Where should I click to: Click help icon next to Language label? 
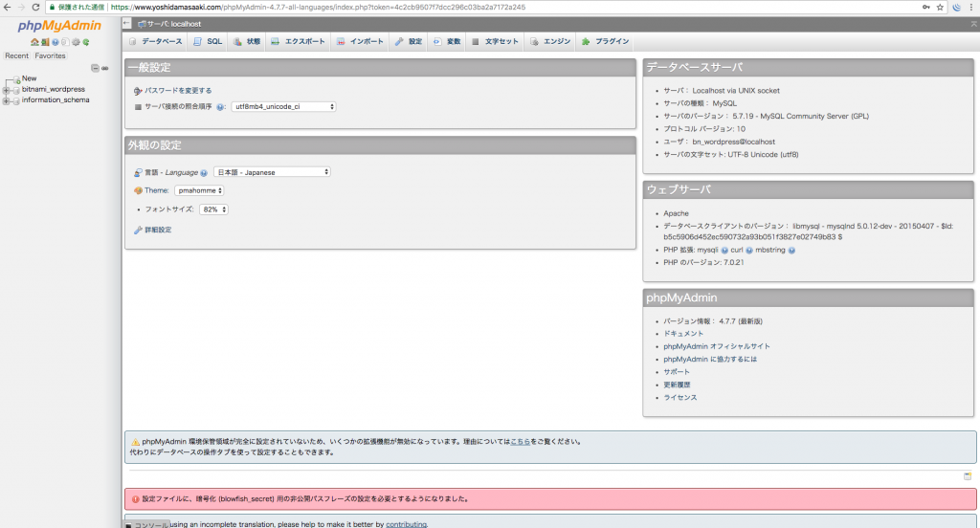(204, 172)
